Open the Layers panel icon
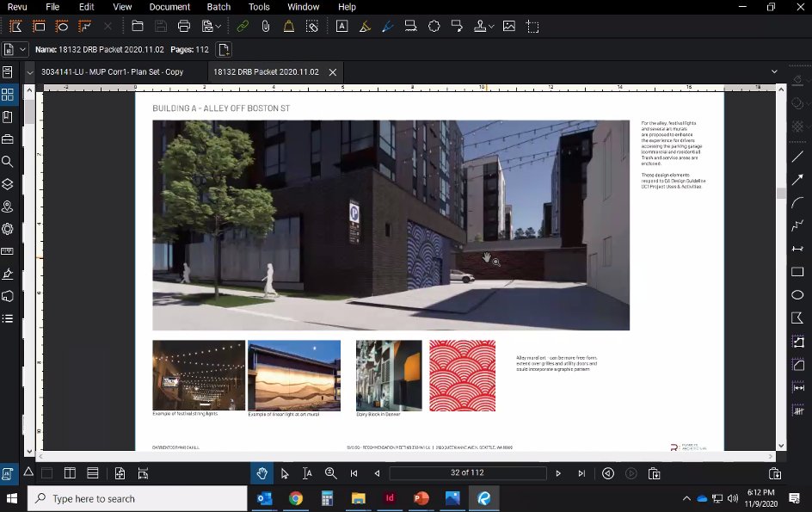This screenshot has height=512, width=812. [x=8, y=184]
